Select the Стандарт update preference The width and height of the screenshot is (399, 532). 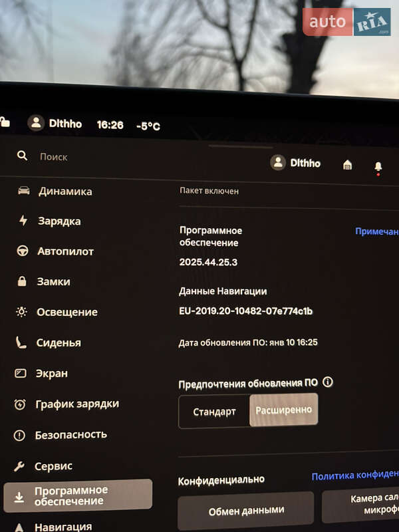pyautogui.click(x=214, y=412)
